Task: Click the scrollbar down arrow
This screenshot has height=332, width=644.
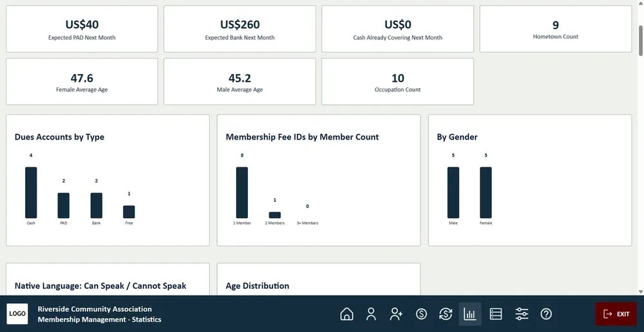Action: coord(641,291)
